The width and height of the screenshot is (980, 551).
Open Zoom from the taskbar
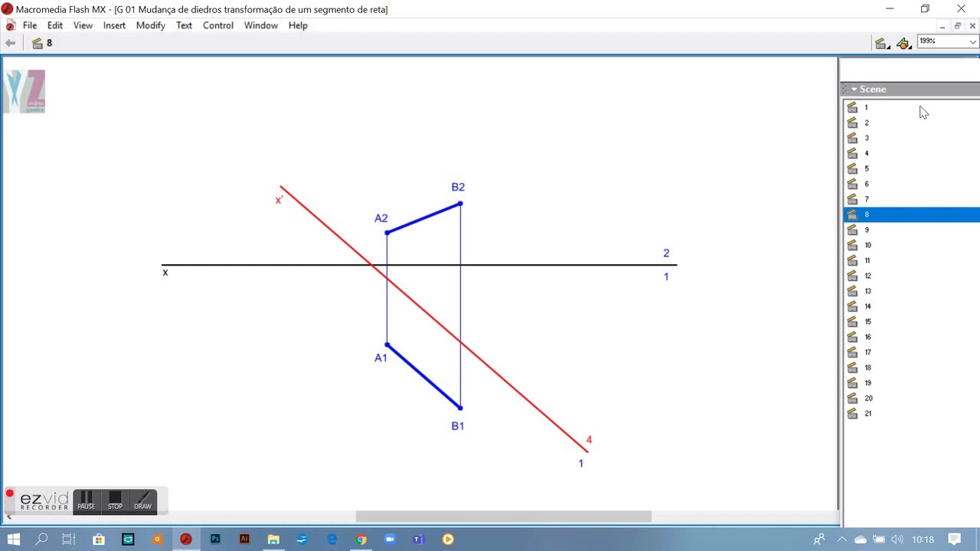click(390, 540)
